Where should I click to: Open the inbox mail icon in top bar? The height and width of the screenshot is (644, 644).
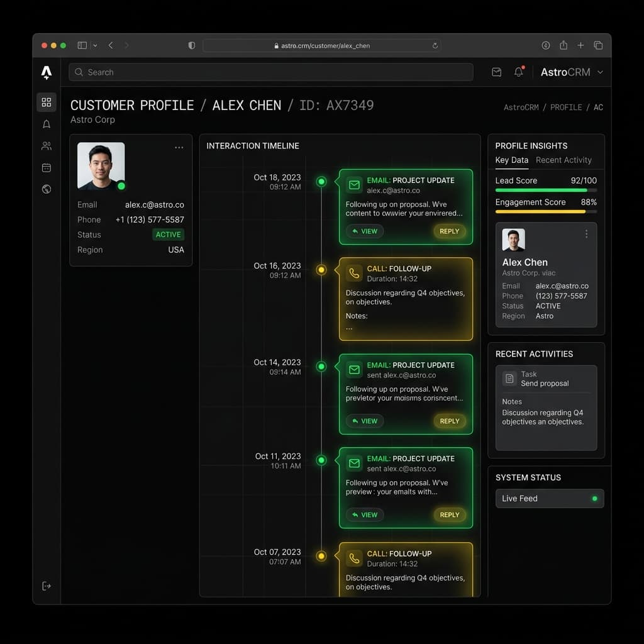pyautogui.click(x=497, y=72)
